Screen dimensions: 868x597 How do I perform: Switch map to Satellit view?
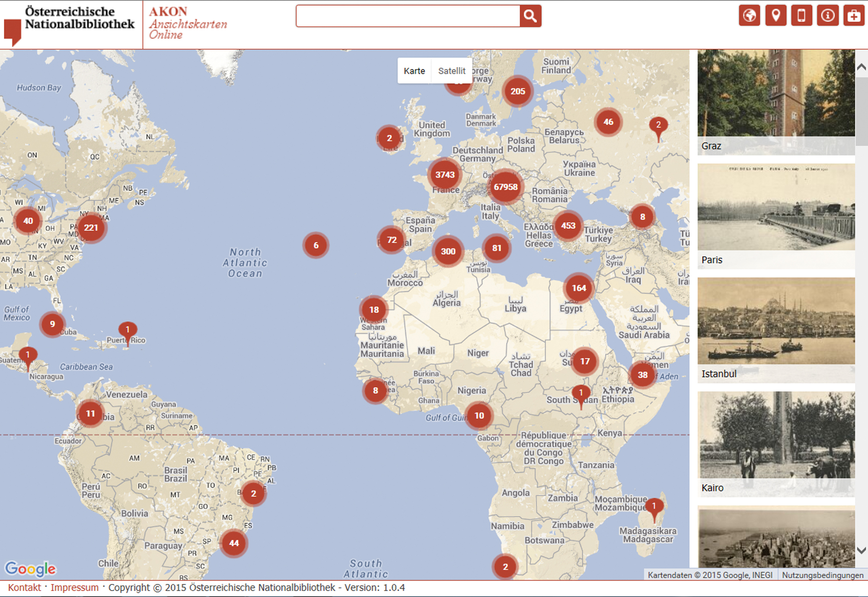coord(451,71)
